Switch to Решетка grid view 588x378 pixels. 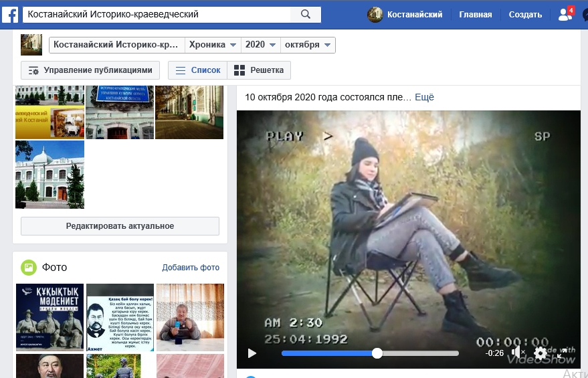(x=260, y=70)
